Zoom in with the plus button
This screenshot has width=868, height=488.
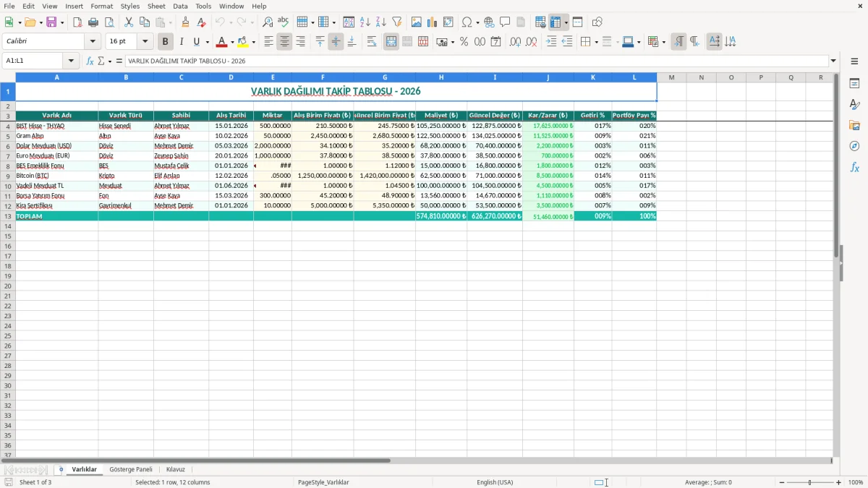click(x=839, y=482)
